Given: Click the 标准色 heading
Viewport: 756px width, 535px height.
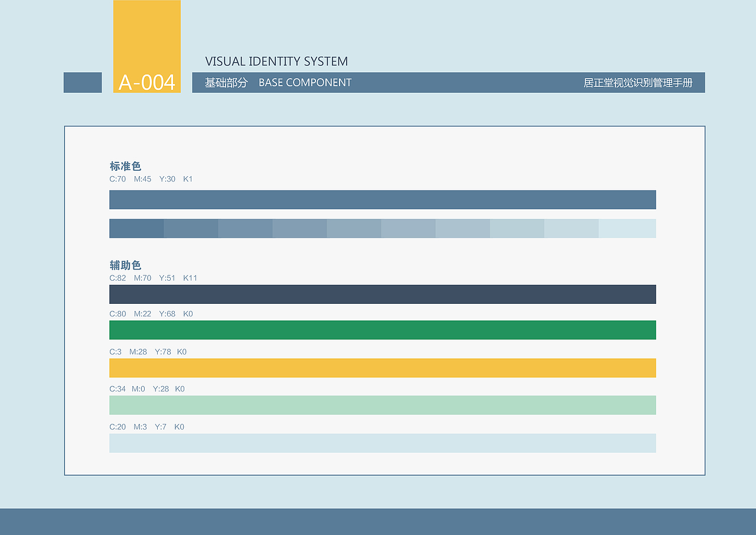Looking at the screenshot, I should 125,166.
